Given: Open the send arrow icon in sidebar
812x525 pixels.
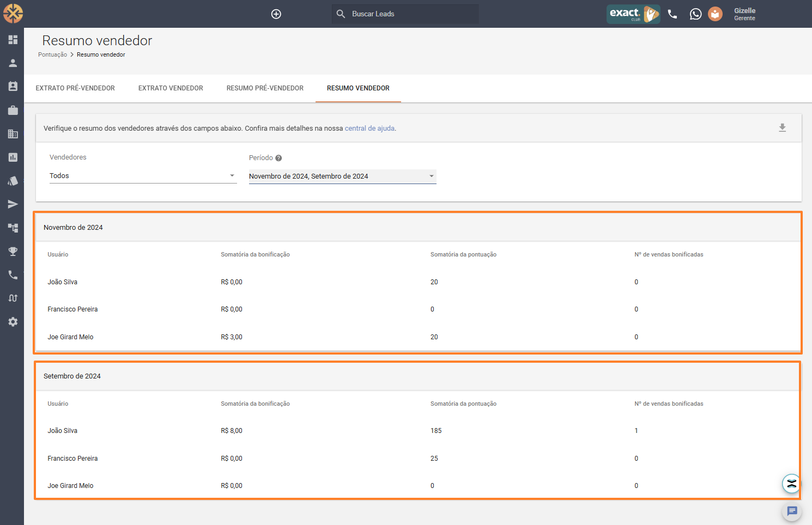Looking at the screenshot, I should tap(13, 204).
